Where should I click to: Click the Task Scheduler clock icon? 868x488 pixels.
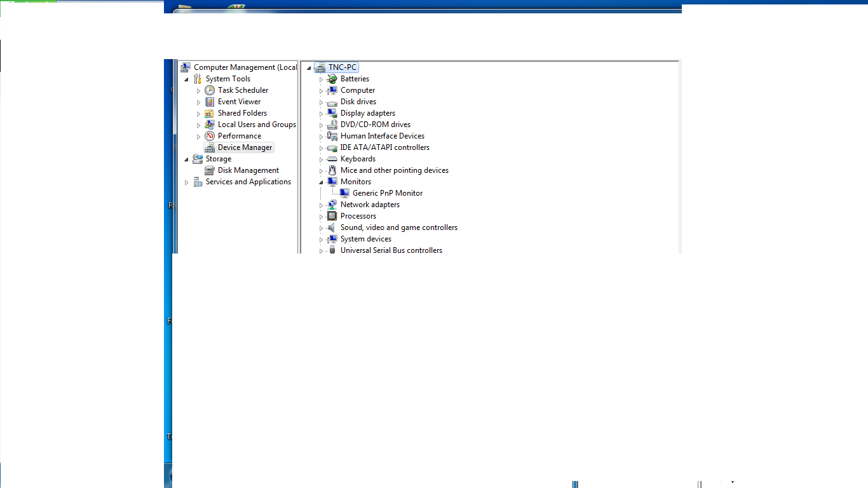pyautogui.click(x=210, y=90)
